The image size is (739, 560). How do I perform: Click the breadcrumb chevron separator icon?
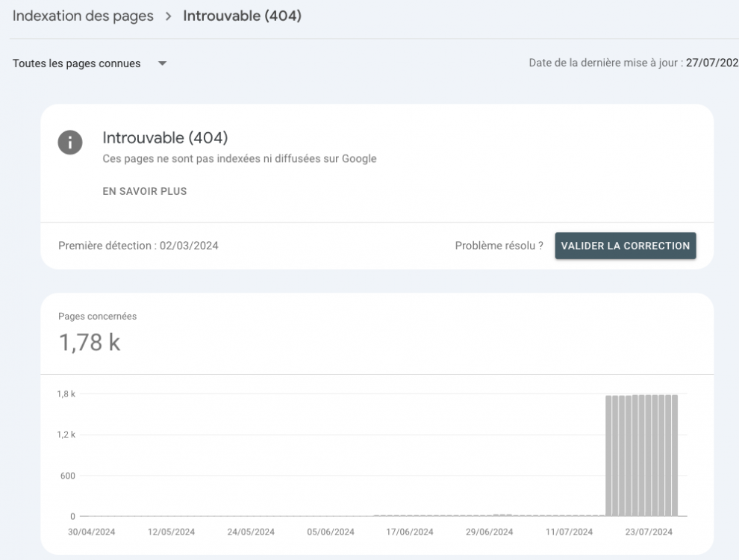[168, 16]
